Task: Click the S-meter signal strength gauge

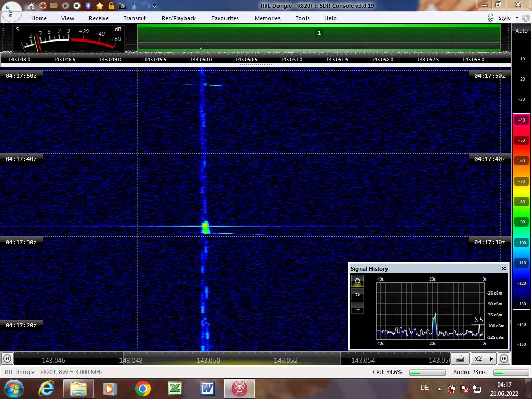Action: click(x=68, y=38)
